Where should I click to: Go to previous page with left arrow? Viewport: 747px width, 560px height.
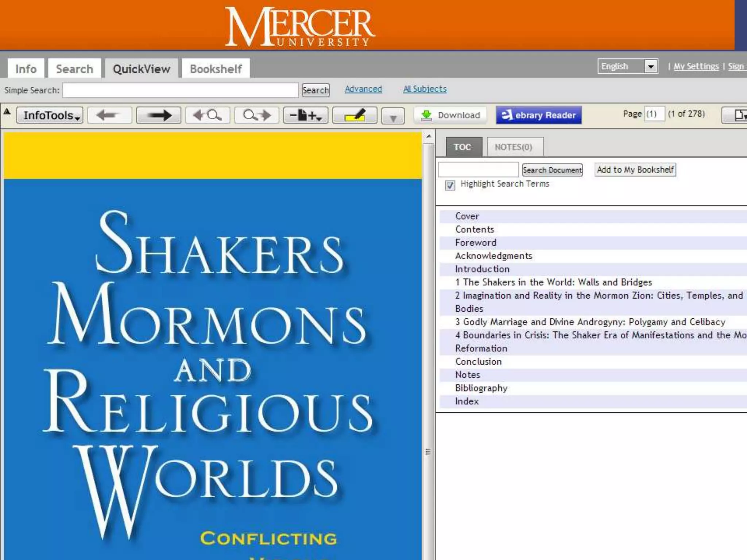click(109, 116)
